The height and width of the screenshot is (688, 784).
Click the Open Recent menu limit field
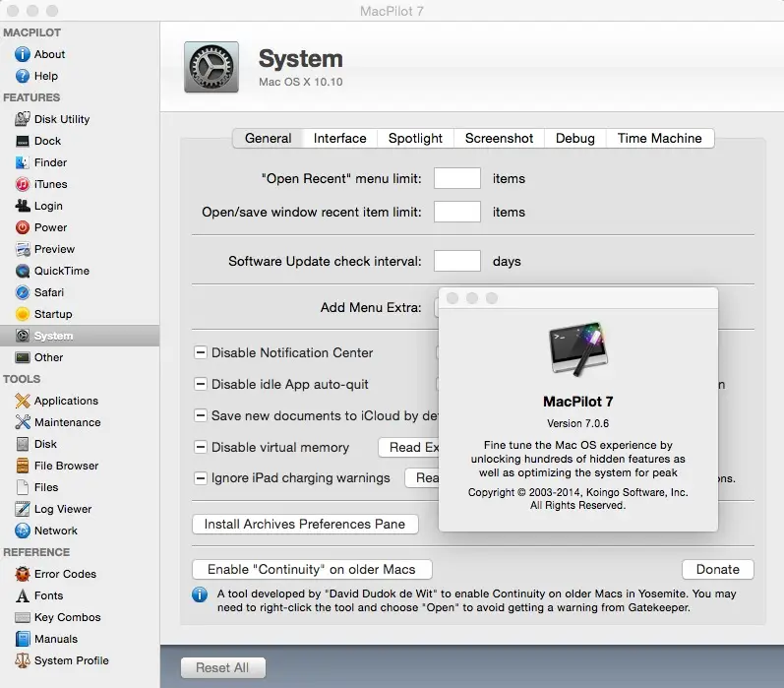[x=457, y=178]
